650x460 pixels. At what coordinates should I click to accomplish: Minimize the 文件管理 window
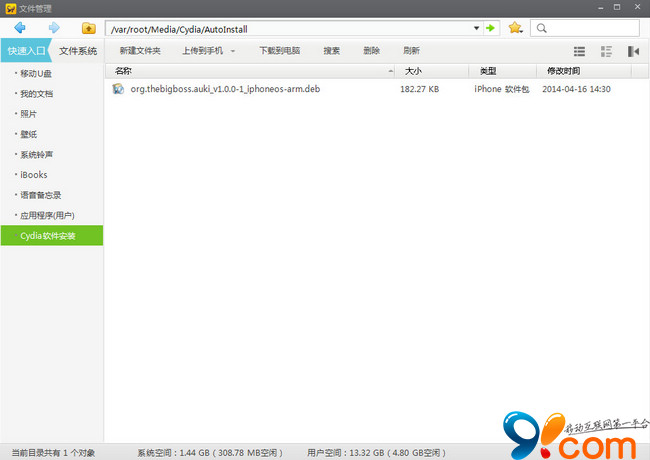(600, 7)
